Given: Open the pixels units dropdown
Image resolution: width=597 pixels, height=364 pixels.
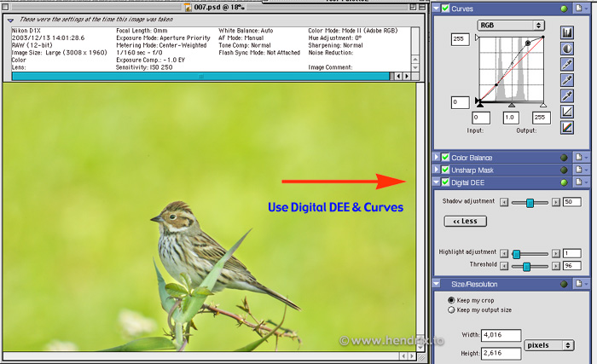Looking at the screenshot, I should tap(548, 345).
